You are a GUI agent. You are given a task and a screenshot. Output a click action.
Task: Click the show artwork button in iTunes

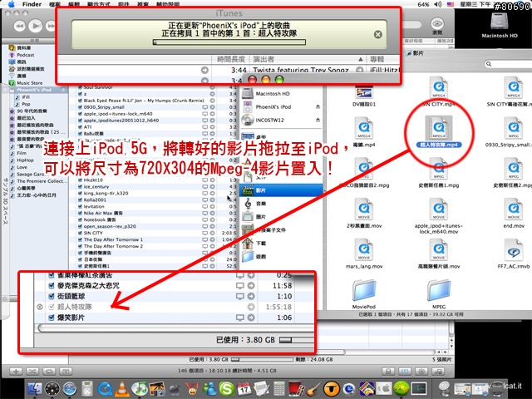pos(66,372)
